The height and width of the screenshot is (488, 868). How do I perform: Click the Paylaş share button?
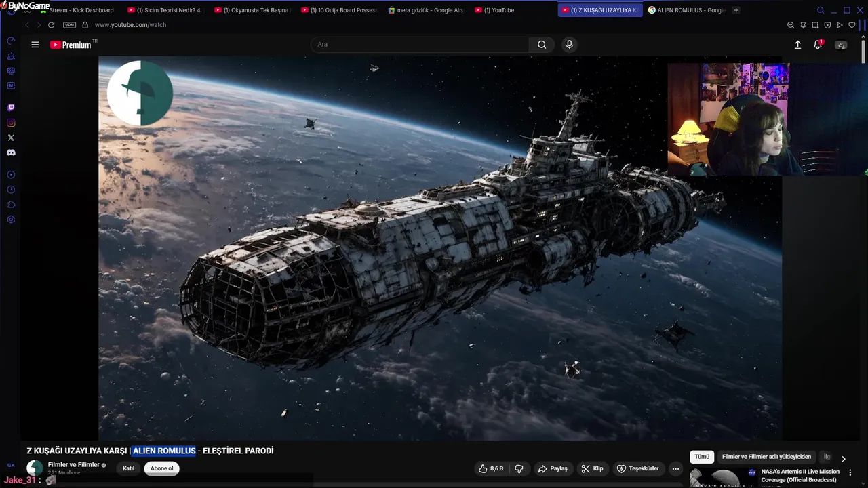click(553, 468)
